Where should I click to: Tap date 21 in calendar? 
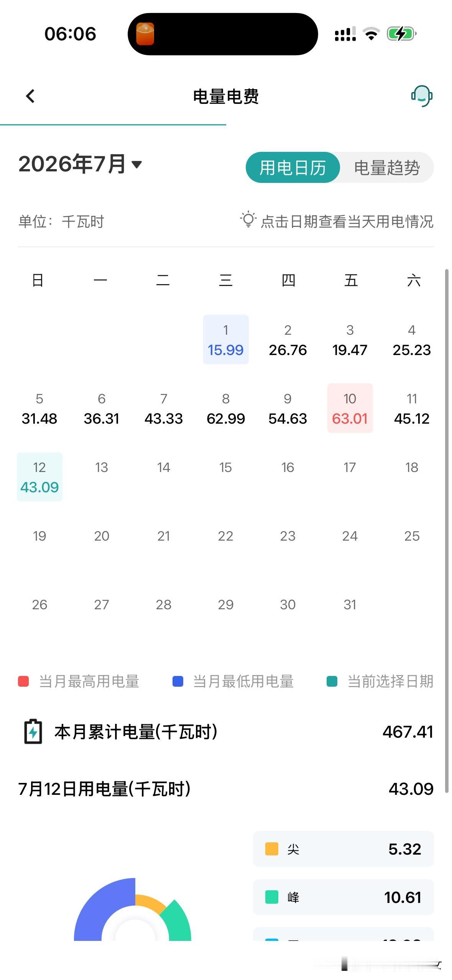pos(164,536)
